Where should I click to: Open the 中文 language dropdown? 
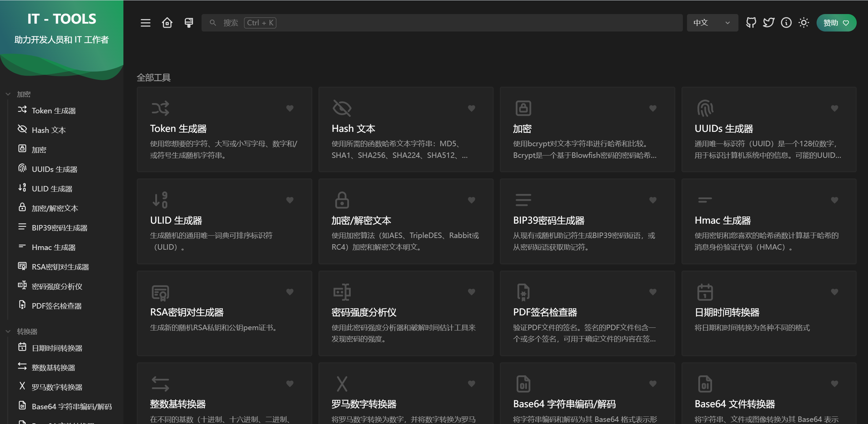(712, 23)
